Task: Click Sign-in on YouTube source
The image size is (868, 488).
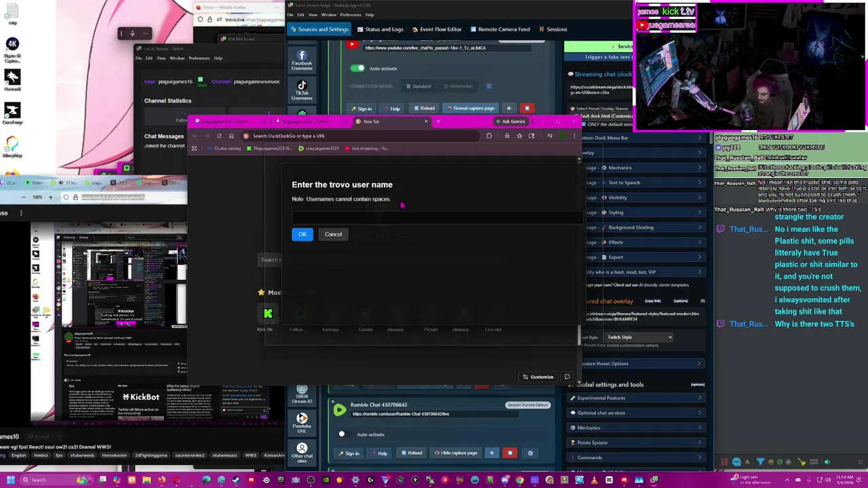Action: (361, 108)
